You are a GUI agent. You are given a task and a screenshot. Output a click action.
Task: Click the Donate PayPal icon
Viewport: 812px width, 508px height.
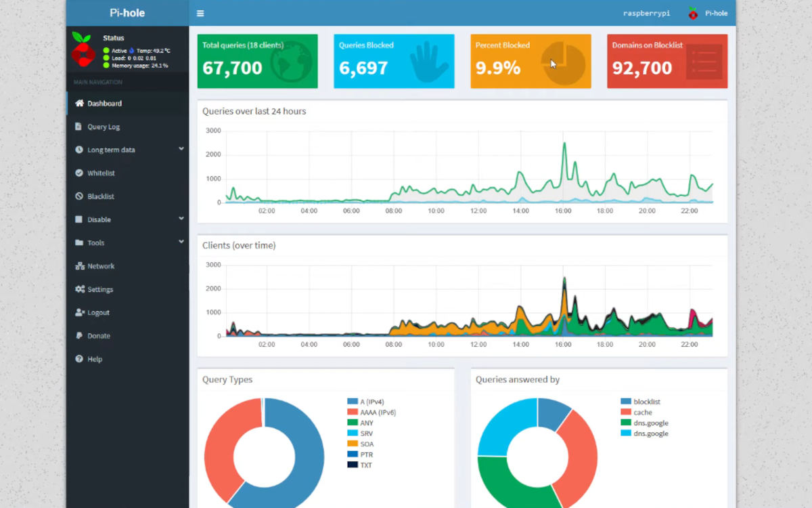pos(79,335)
